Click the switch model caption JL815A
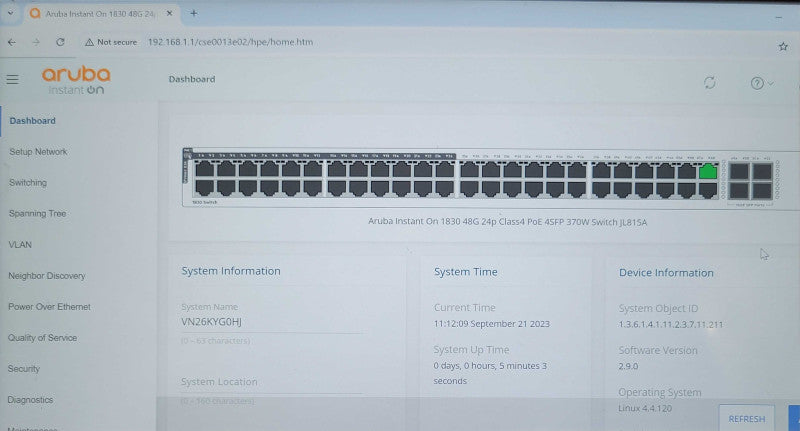 [508, 222]
